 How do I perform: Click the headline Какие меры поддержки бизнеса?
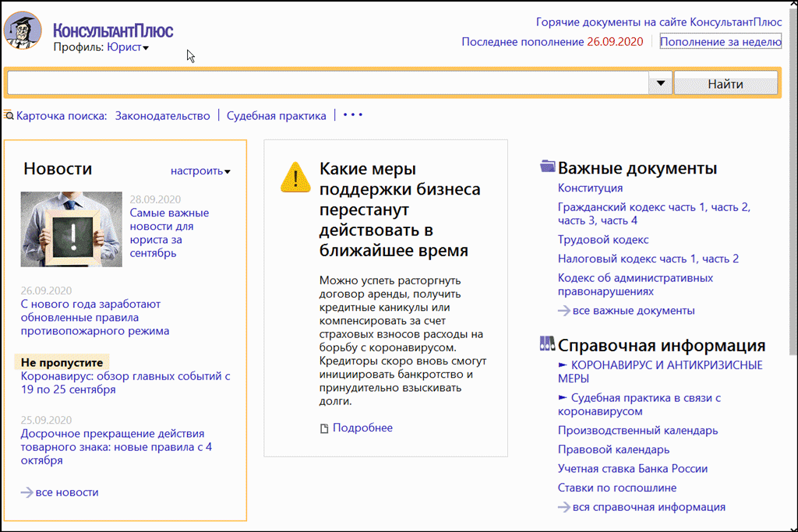coord(400,210)
